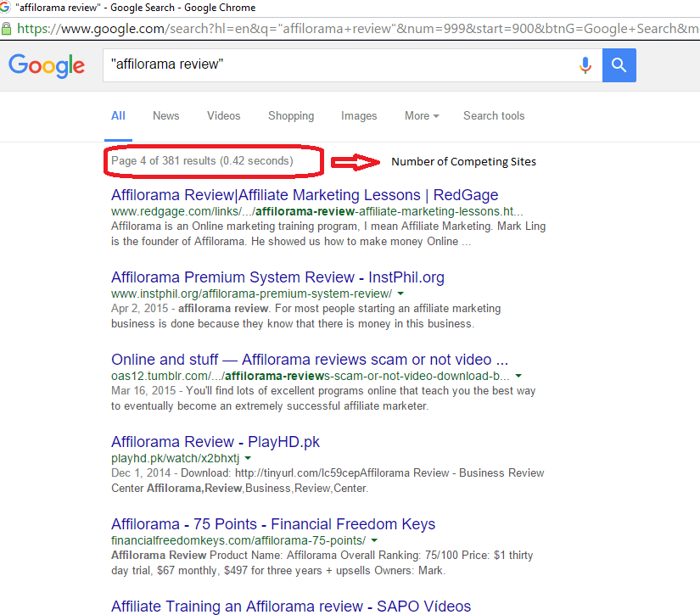Screen dimensions: 700x615
Task: Expand arrow next to financialfreedomkeys.com URL
Action: click(374, 540)
